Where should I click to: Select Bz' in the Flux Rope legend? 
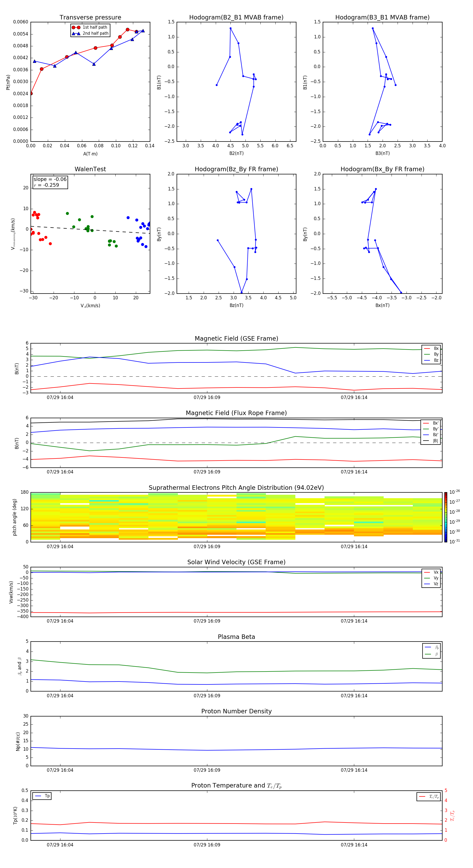[x=431, y=435]
